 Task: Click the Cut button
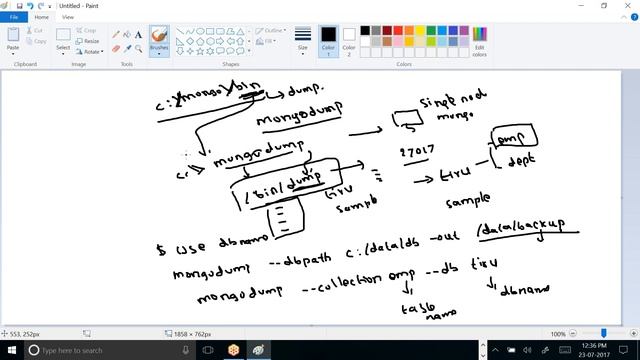(35, 31)
